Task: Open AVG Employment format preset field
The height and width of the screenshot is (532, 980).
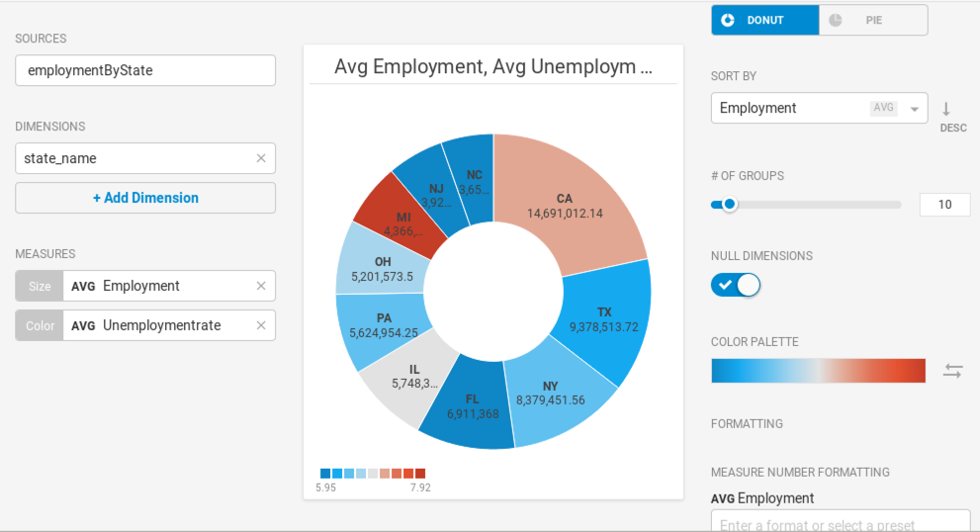Action: 840,521
